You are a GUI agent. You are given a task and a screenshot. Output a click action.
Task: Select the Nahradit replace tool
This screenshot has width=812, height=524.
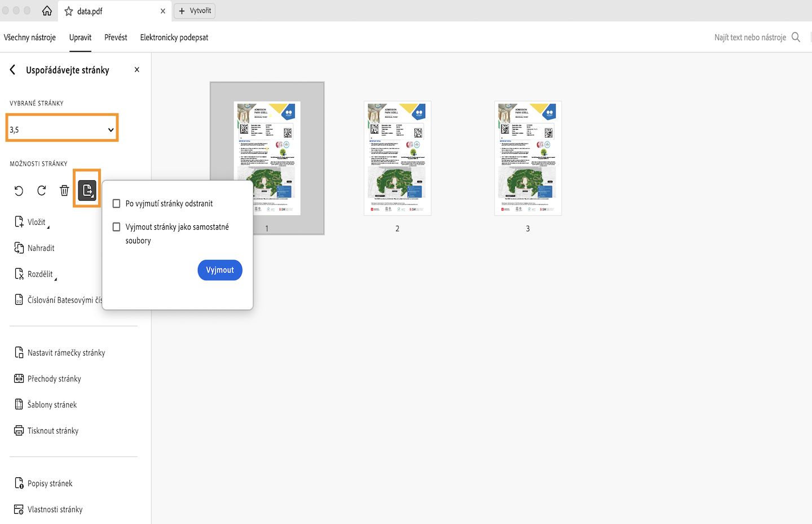pos(41,248)
